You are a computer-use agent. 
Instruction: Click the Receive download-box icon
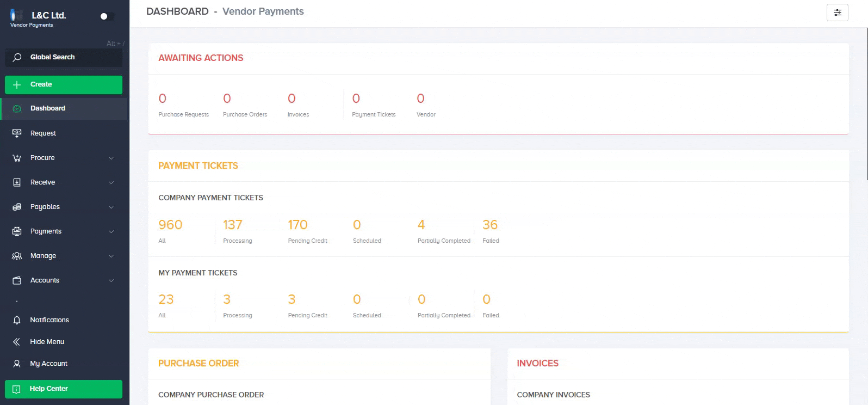coord(17,182)
